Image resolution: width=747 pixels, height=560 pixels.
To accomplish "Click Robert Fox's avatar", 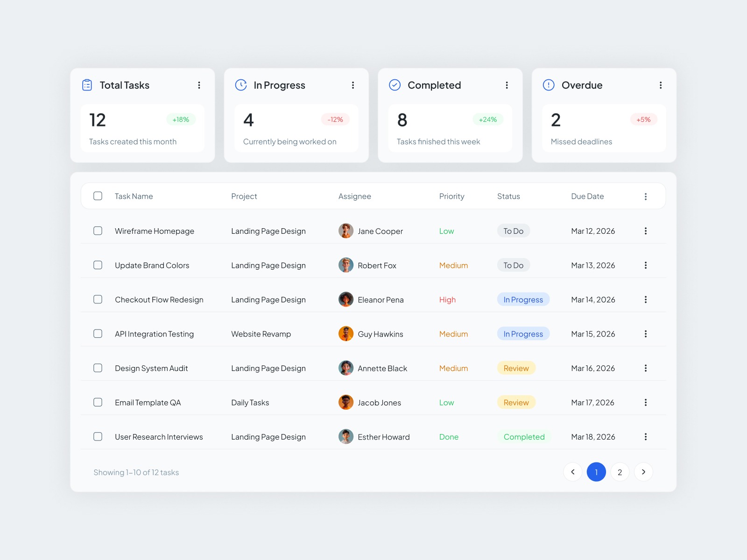I will 346,265.
